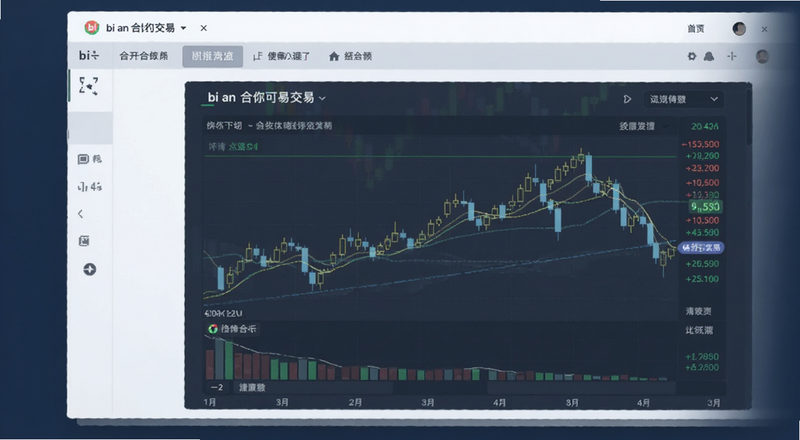Open the combo box in chart header
Screen dimensions: 800x440
point(684,99)
